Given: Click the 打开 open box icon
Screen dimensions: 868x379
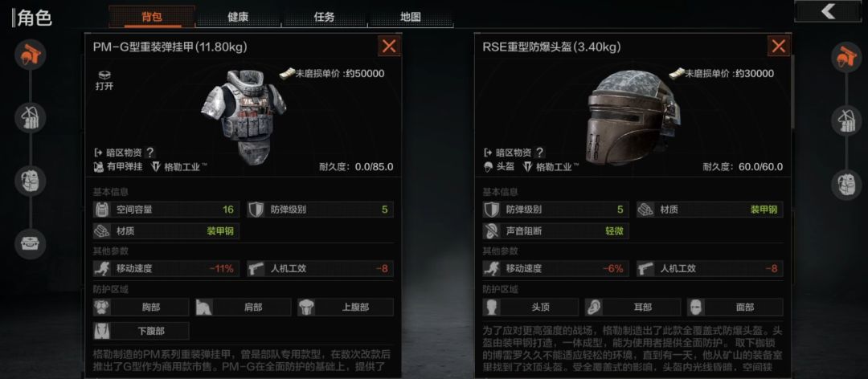Looking at the screenshot, I should click(104, 80).
